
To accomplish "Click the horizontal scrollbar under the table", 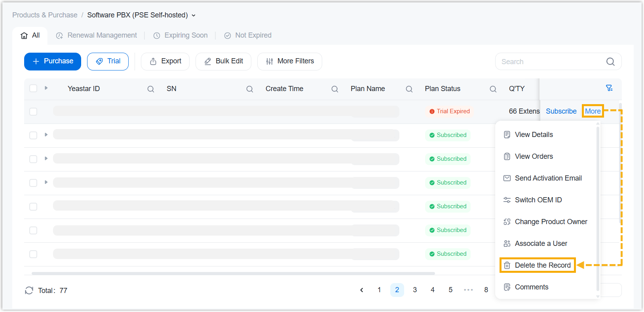I will [233, 273].
